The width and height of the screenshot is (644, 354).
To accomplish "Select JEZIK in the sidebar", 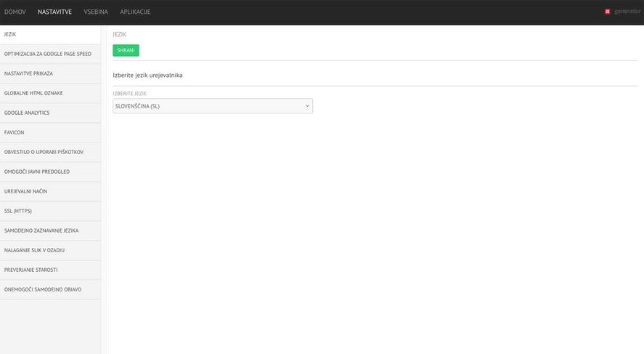I will [x=51, y=35].
